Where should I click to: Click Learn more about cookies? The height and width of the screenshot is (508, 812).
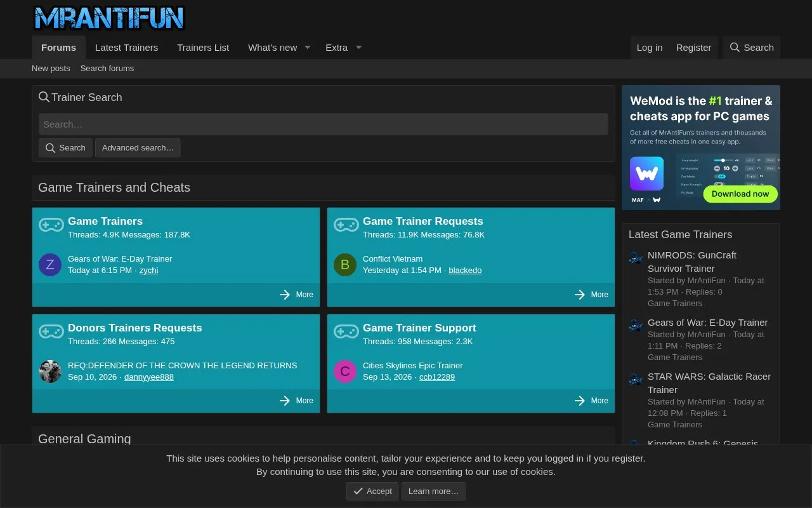coord(433,491)
